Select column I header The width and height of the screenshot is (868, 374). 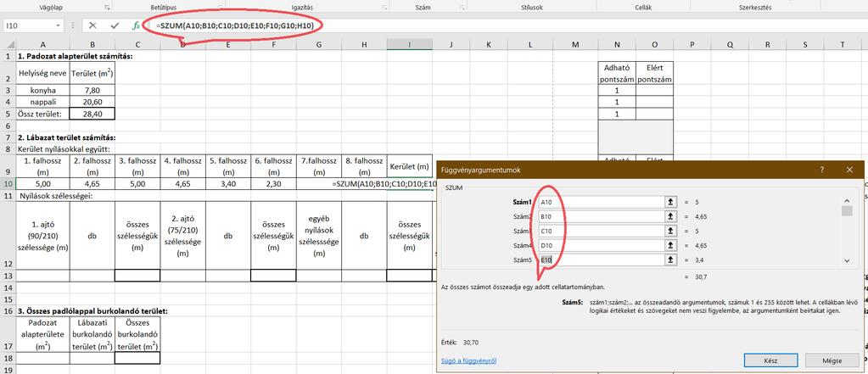coord(409,45)
